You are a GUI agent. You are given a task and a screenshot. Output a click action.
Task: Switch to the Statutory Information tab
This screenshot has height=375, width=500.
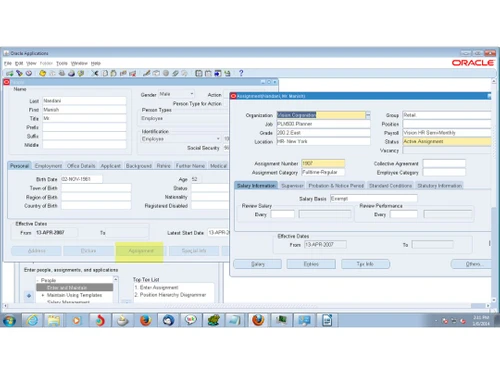click(x=439, y=186)
